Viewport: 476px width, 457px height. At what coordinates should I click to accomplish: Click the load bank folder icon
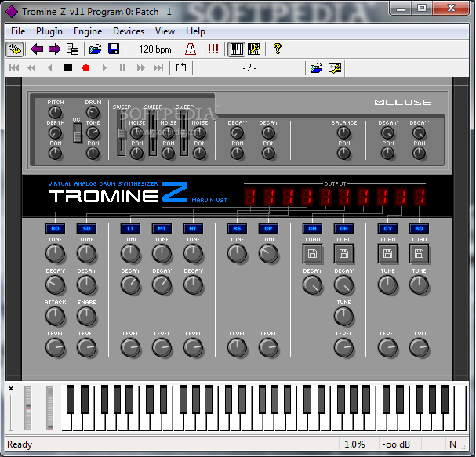coord(96,49)
